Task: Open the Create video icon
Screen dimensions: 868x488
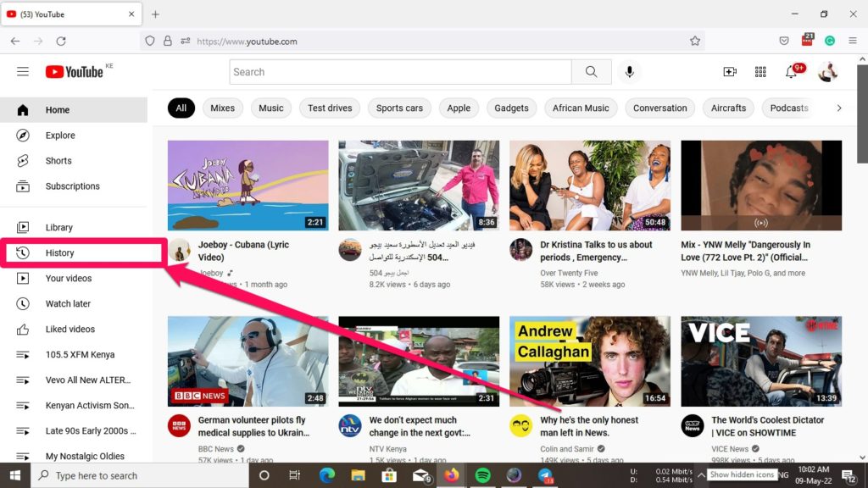Action: coord(730,72)
